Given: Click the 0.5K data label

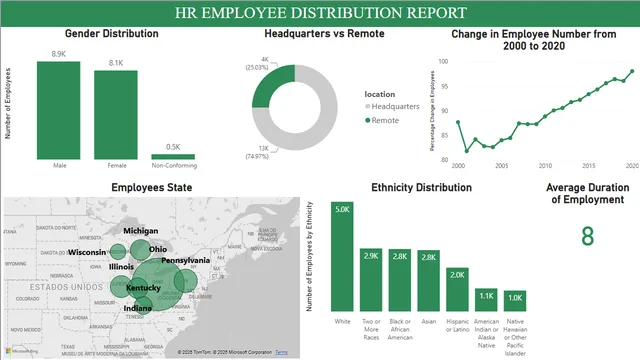Looking at the screenshot, I should [x=173, y=147].
